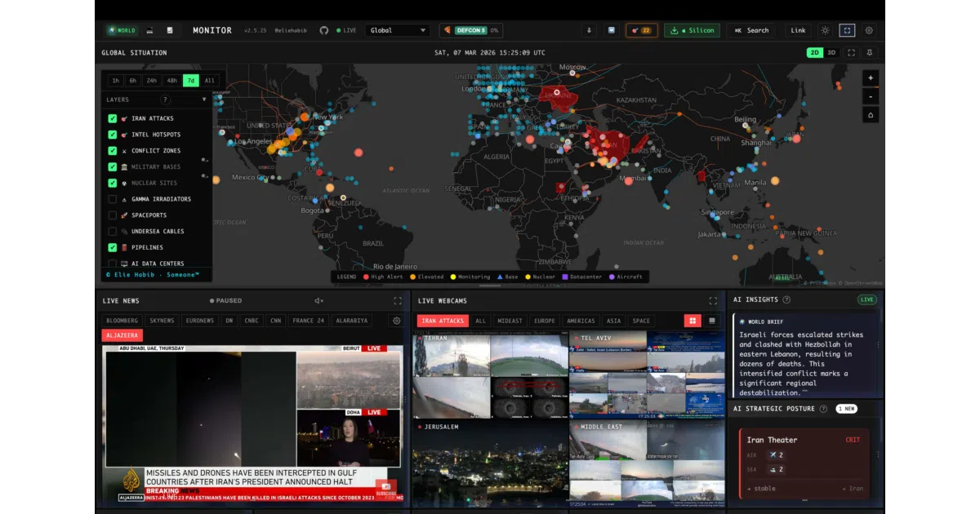Image resolution: width=980 pixels, height=514 pixels.
Task: Set time range to 1h
Action: coord(115,80)
